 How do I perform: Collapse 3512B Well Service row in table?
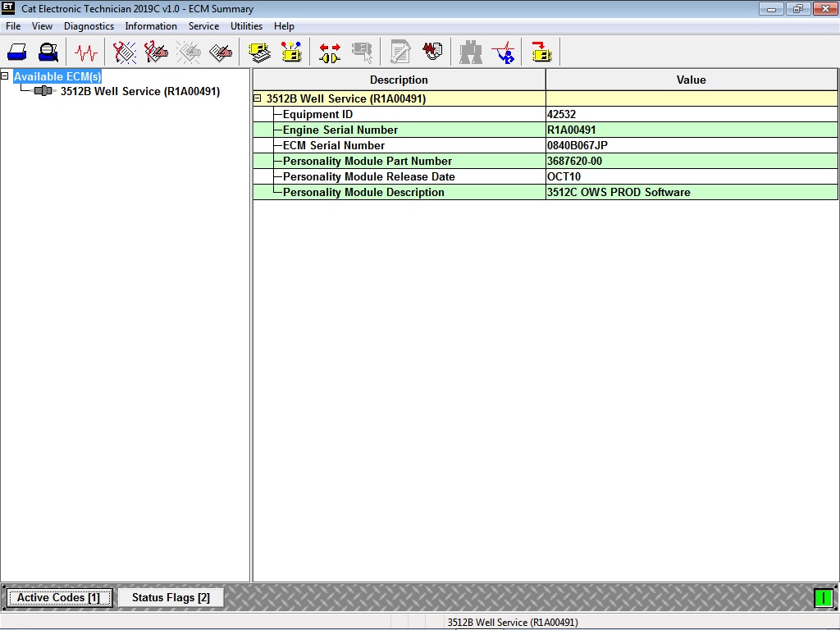click(257, 98)
